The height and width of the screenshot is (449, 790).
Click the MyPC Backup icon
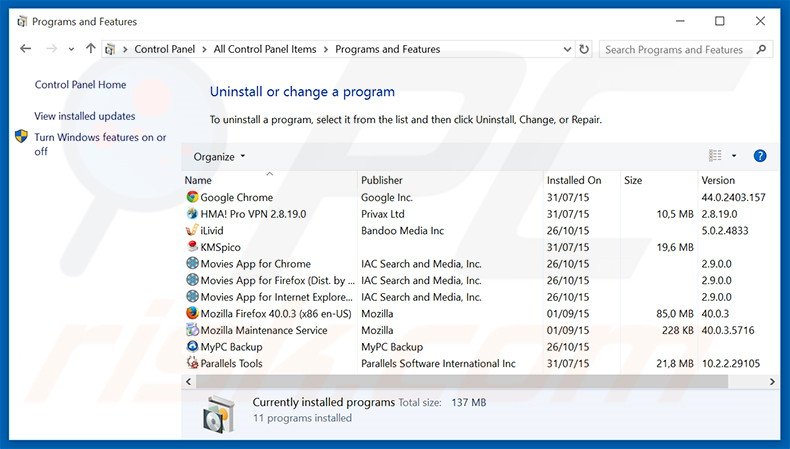[192, 347]
